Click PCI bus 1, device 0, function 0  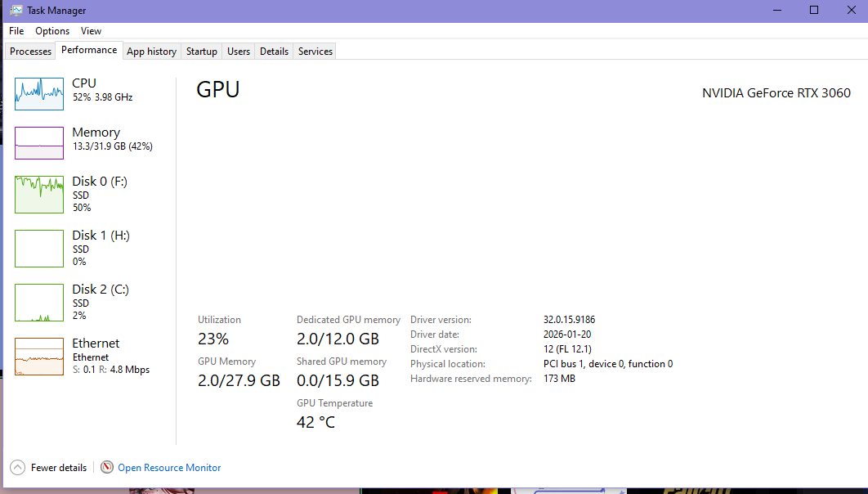pos(608,364)
